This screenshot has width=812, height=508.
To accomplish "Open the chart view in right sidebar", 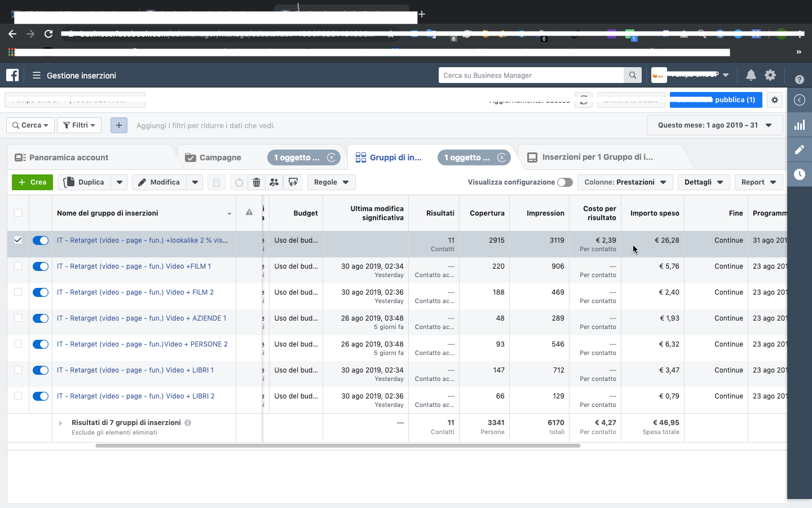I will 800,125.
